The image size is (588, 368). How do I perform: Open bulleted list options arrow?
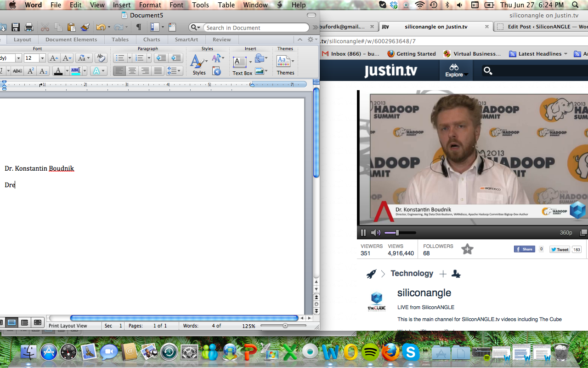[130, 58]
